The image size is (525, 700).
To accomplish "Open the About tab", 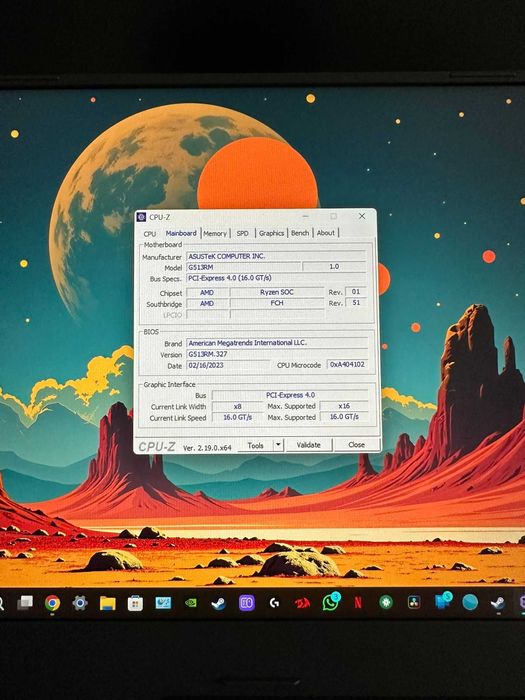I will click(x=325, y=233).
